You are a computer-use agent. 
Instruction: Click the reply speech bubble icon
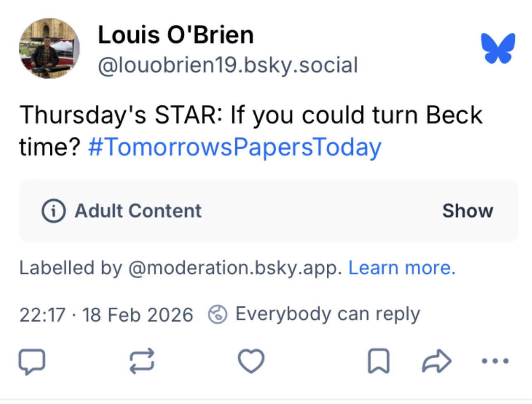pyautogui.click(x=32, y=362)
